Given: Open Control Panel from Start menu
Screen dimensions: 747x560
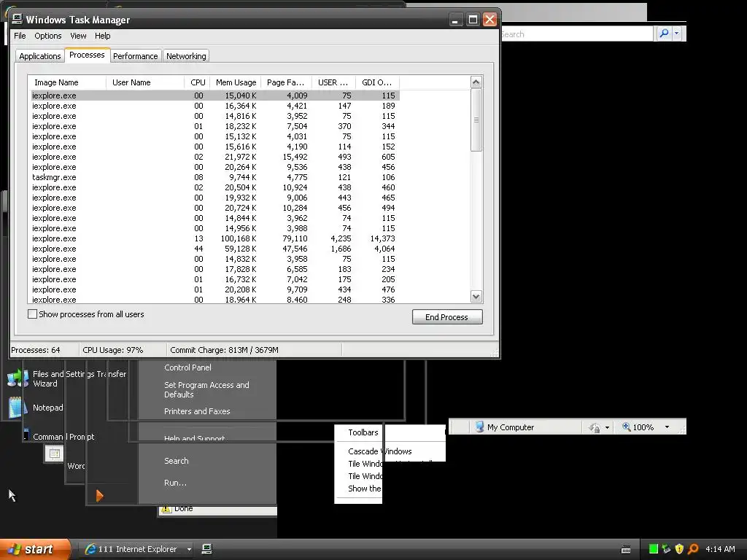Looking at the screenshot, I should pyautogui.click(x=187, y=367).
